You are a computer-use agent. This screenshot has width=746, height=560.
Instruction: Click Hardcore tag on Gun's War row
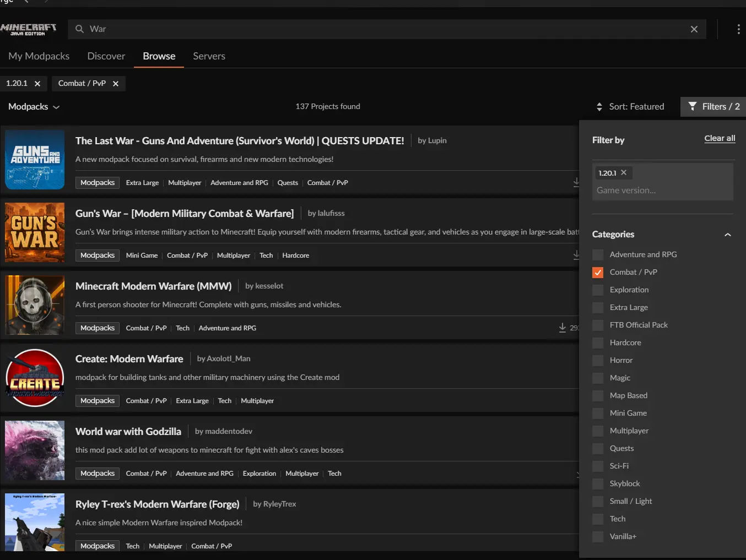click(x=296, y=255)
